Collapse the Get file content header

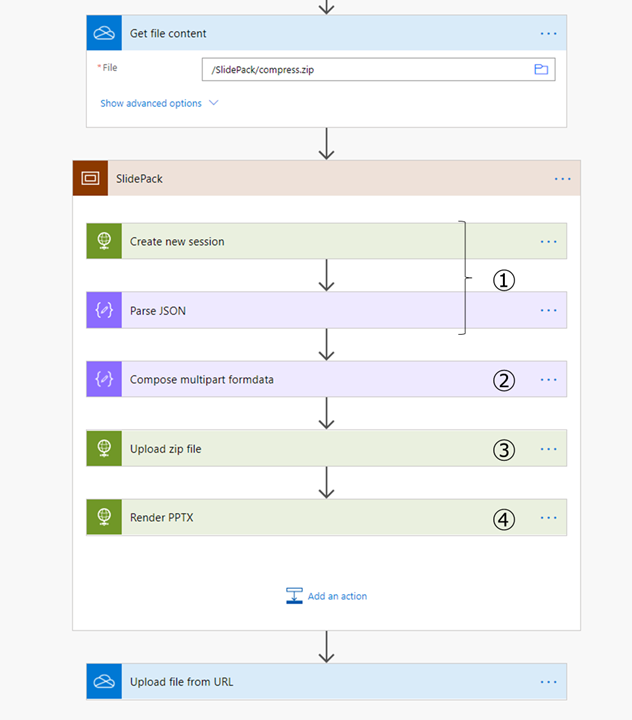(x=327, y=33)
